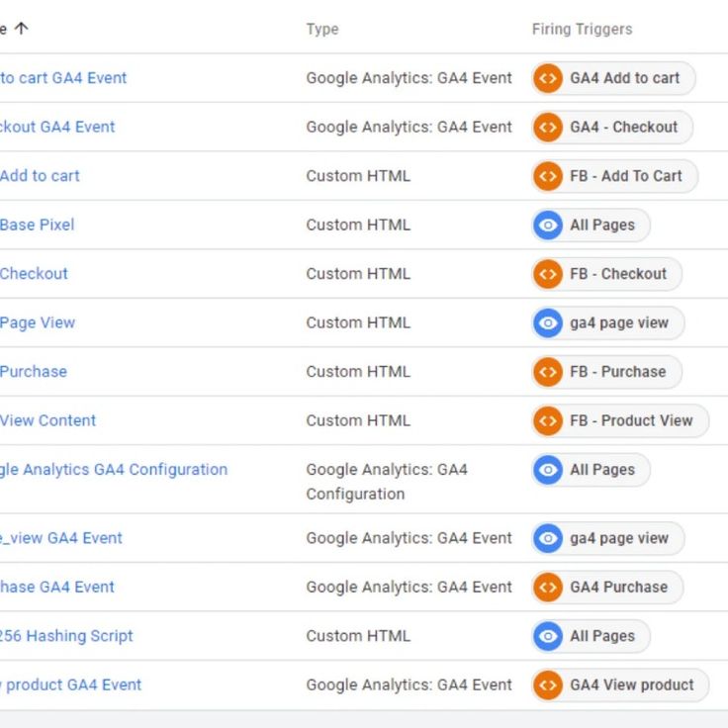This screenshot has height=728, width=728.
Task: Open the '_view GA4 Event' tag link
Action: [x=60, y=538]
